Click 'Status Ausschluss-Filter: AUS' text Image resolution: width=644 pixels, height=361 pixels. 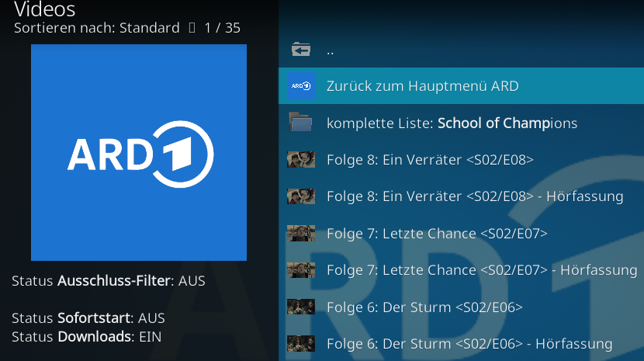(109, 281)
